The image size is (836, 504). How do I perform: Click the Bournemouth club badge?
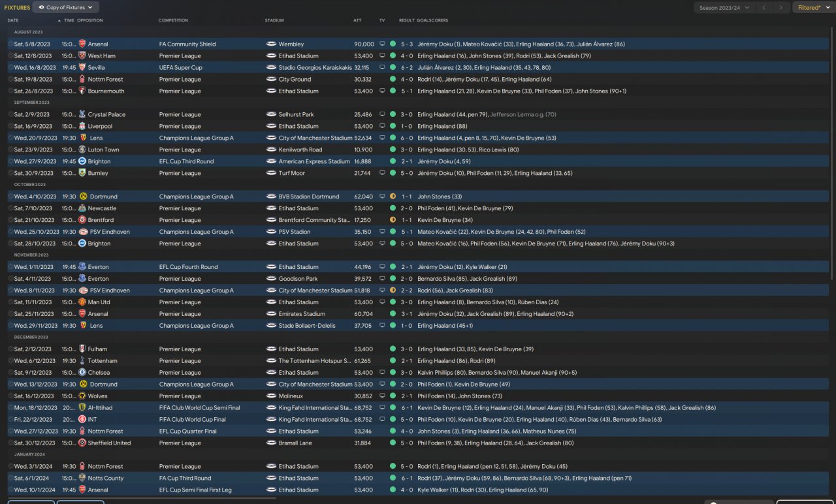point(82,91)
